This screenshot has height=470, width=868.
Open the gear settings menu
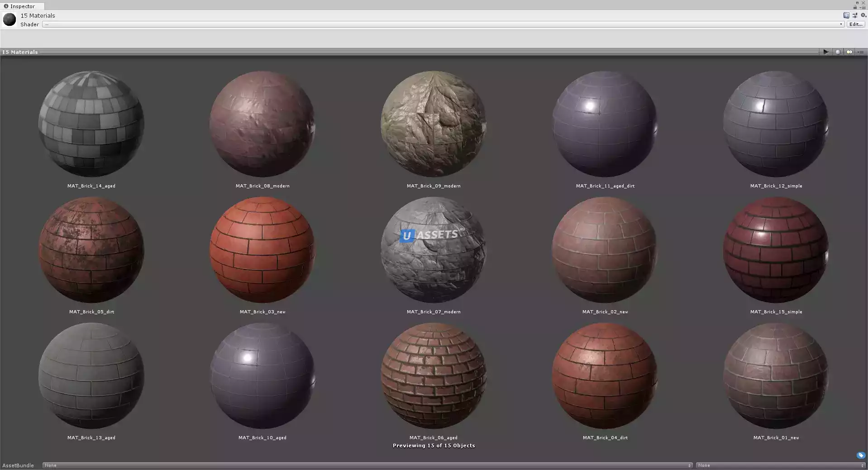863,15
